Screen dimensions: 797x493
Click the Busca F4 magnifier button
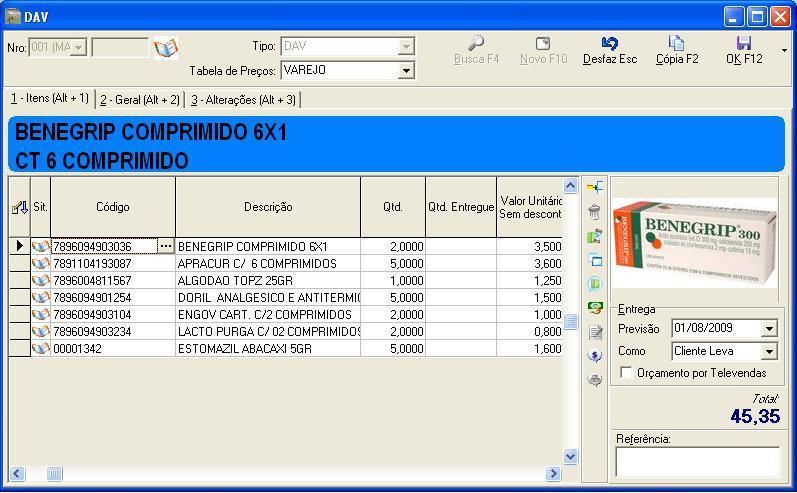(476, 50)
